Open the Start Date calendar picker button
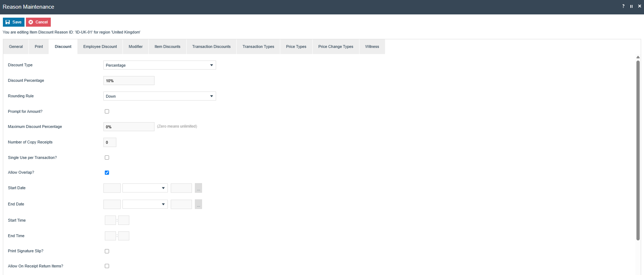 click(198, 188)
